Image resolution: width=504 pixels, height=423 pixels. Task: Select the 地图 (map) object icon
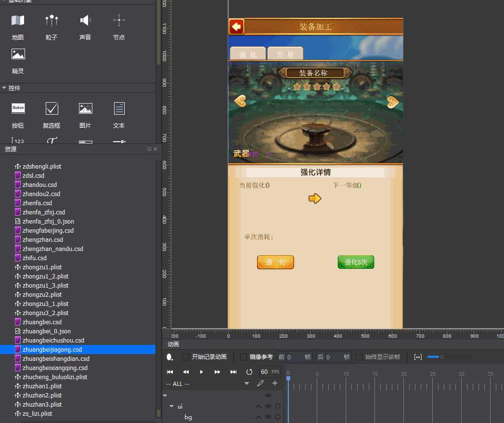pyautogui.click(x=18, y=20)
